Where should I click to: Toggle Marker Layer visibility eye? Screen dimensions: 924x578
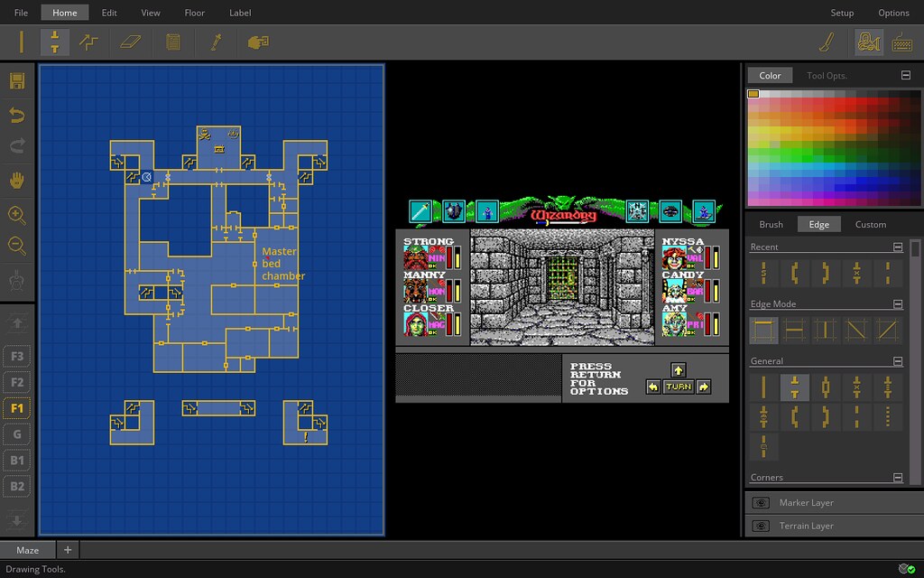761,502
